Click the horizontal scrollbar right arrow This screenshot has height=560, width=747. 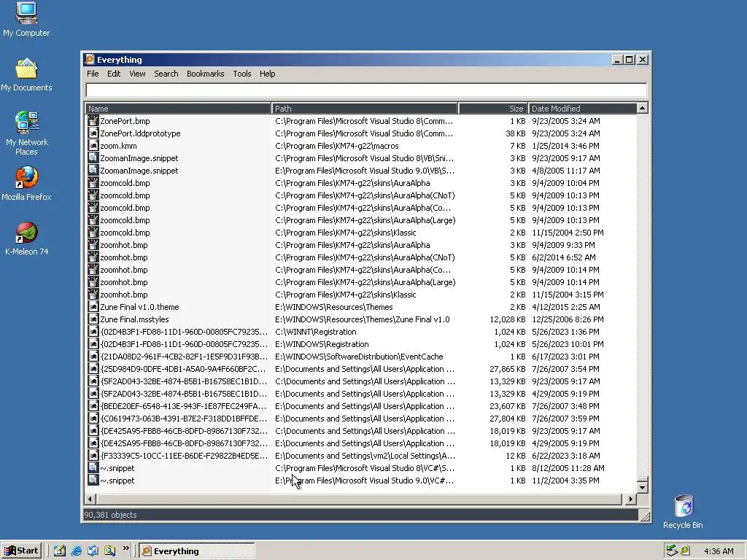(631, 499)
